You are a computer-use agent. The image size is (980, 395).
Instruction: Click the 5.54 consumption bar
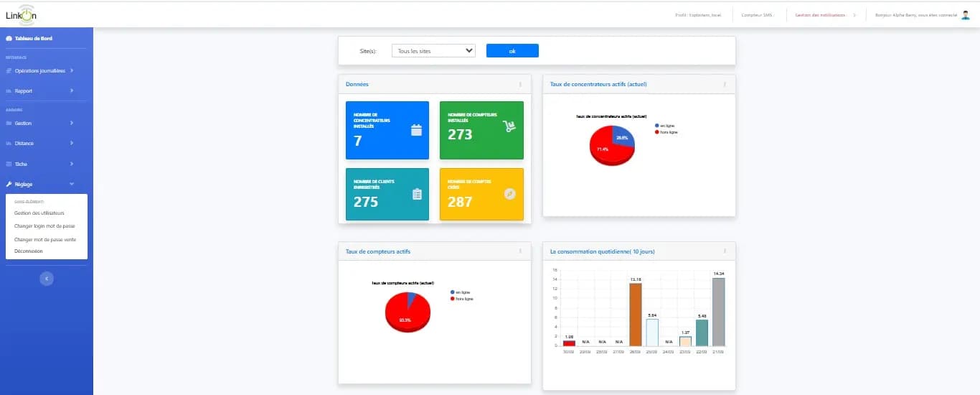pyautogui.click(x=652, y=333)
